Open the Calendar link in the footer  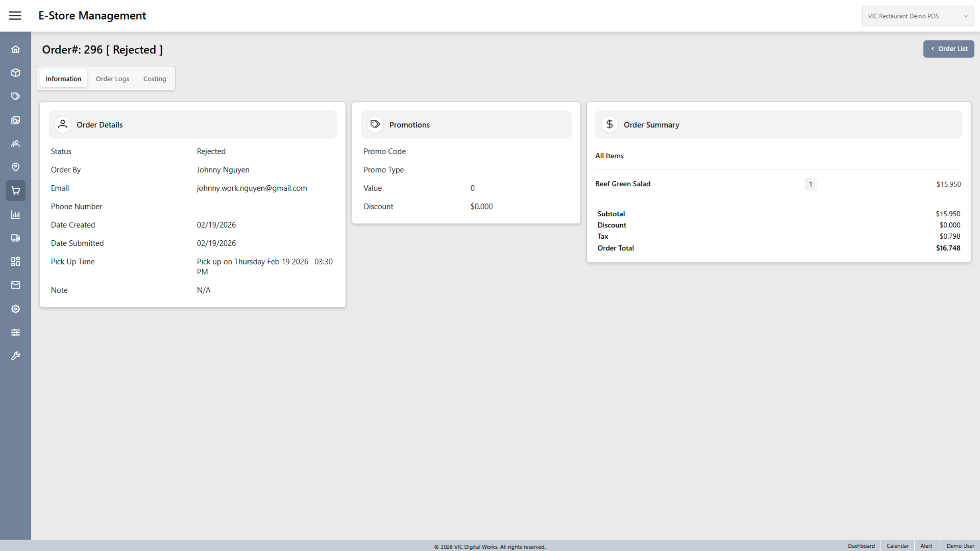pyautogui.click(x=897, y=546)
